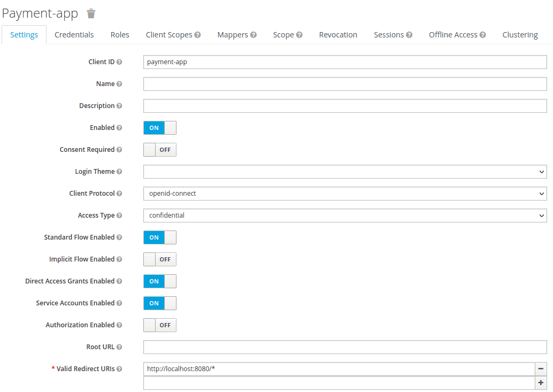Click the trash icon beside Payment-app

tap(91, 13)
